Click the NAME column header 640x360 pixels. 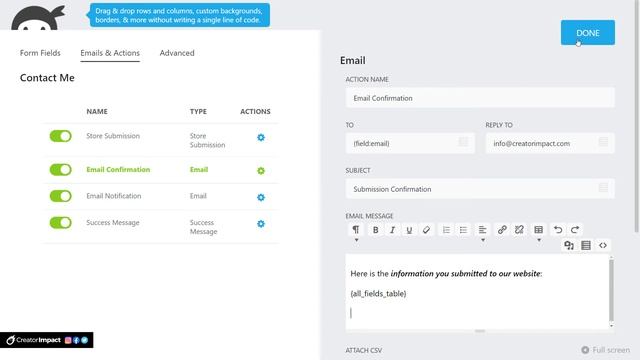coord(97,111)
